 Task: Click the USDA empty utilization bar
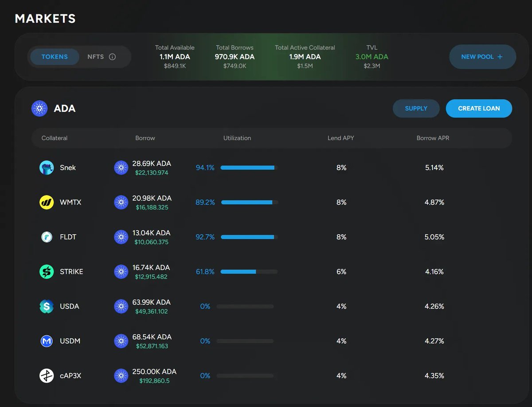point(245,306)
